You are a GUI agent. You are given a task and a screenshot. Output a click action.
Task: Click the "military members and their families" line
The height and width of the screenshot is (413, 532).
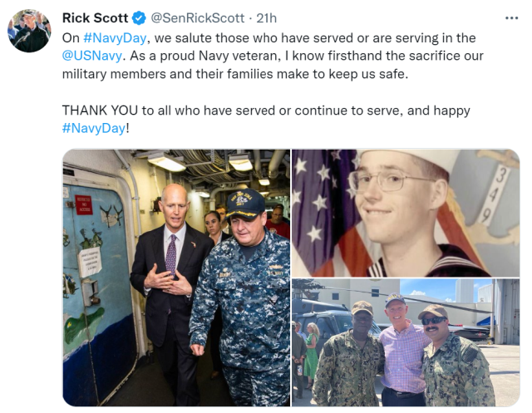click(235, 74)
